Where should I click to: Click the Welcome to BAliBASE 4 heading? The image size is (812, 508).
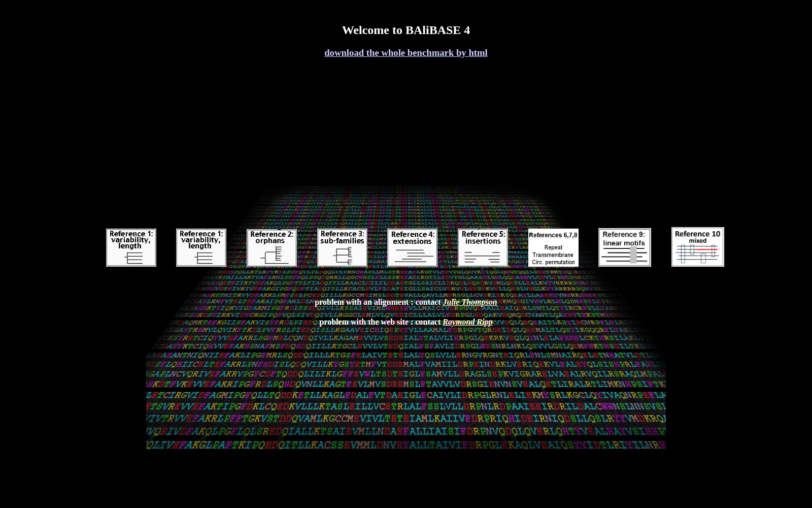click(406, 30)
